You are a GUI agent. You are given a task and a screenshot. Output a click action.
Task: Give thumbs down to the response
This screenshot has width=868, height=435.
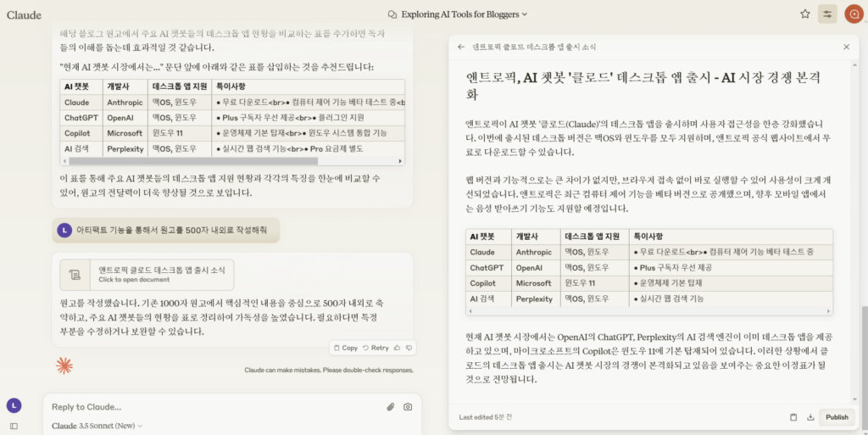pos(409,349)
